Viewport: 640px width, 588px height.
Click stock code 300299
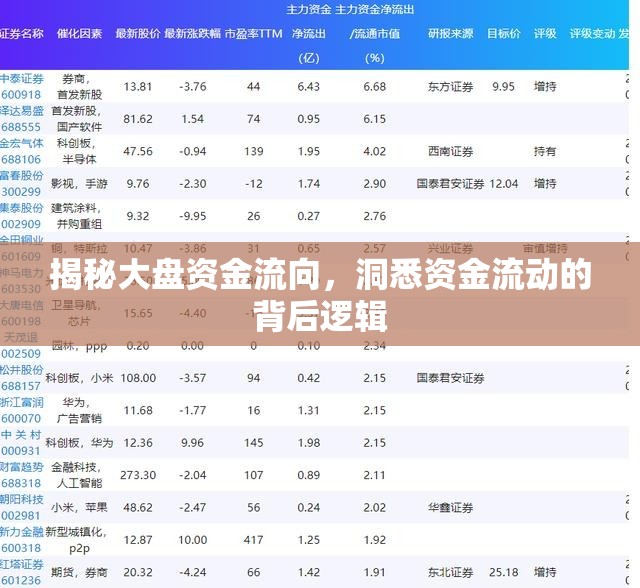click(x=21, y=192)
